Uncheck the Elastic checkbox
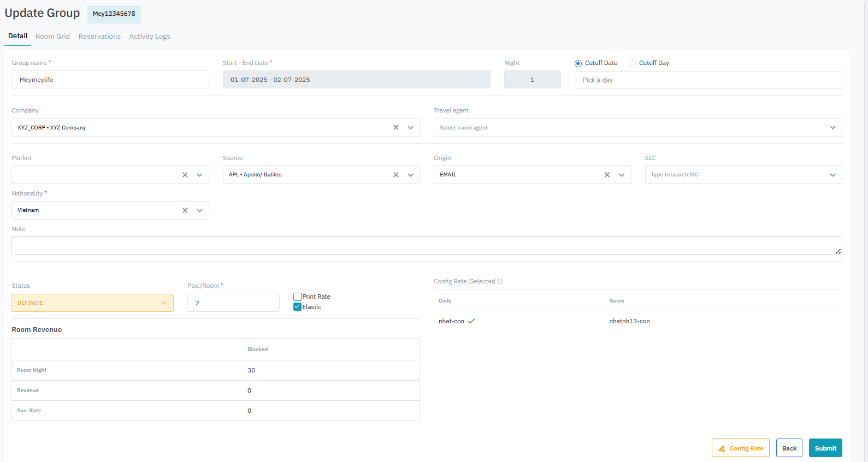This screenshot has width=868, height=462. pyautogui.click(x=298, y=307)
